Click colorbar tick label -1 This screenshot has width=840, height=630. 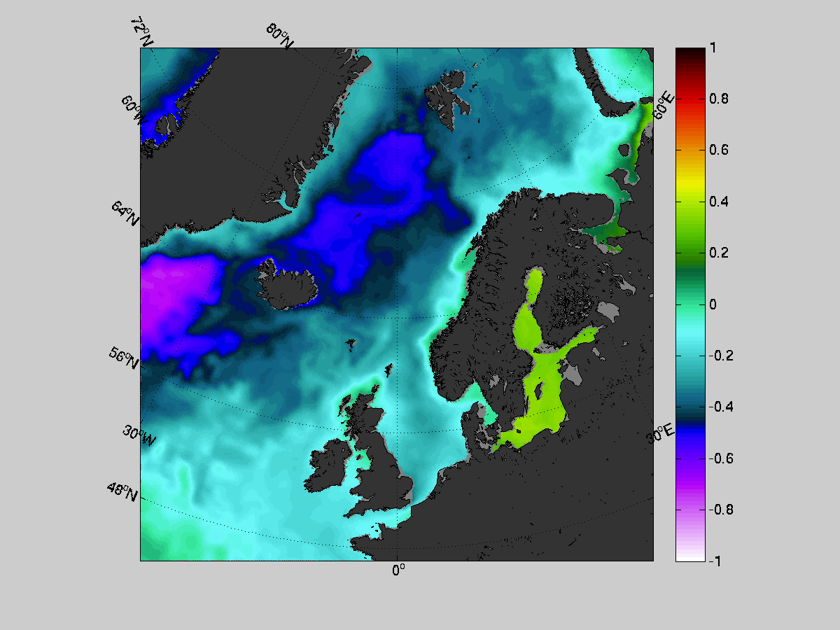[x=715, y=561]
